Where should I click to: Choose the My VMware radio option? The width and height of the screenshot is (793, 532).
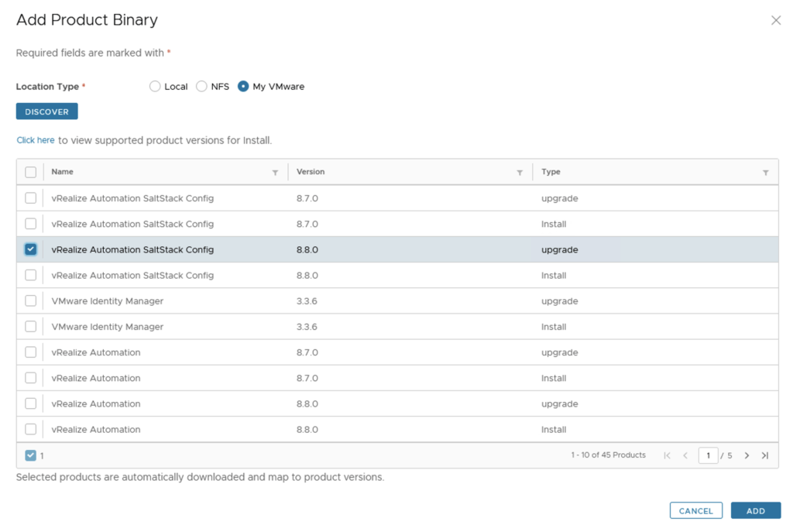pyautogui.click(x=243, y=87)
